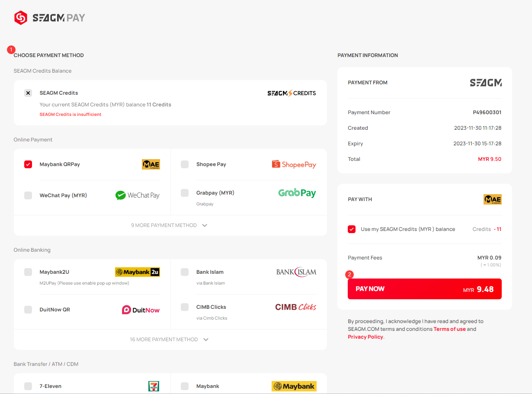Click the Bank Islam logo
532x394 pixels.
click(296, 272)
